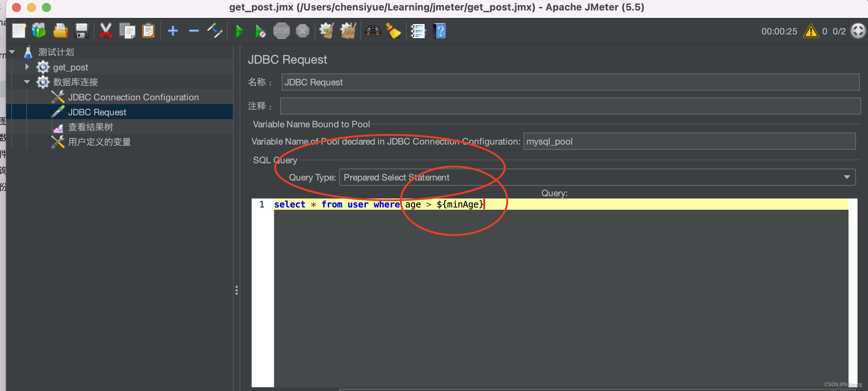Viewport: 868px width, 391px height.
Task: Open the Templates icon in toolbar
Action: (39, 31)
